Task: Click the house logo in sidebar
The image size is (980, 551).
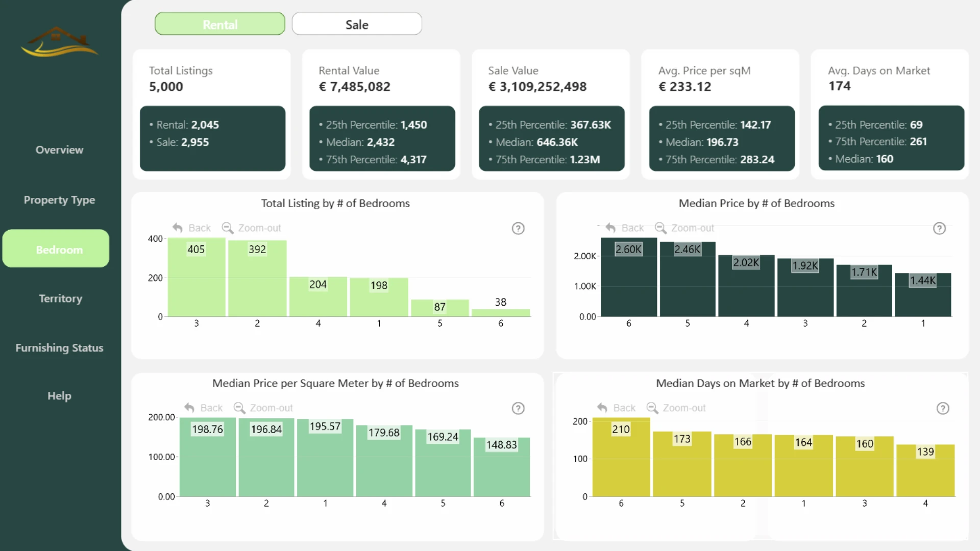Action: [59, 42]
